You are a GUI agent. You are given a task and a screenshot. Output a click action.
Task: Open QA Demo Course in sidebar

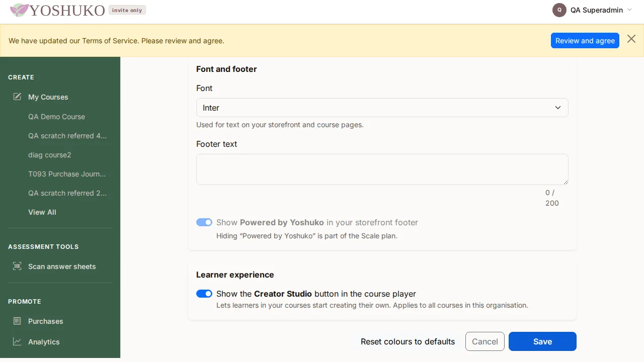pyautogui.click(x=56, y=117)
